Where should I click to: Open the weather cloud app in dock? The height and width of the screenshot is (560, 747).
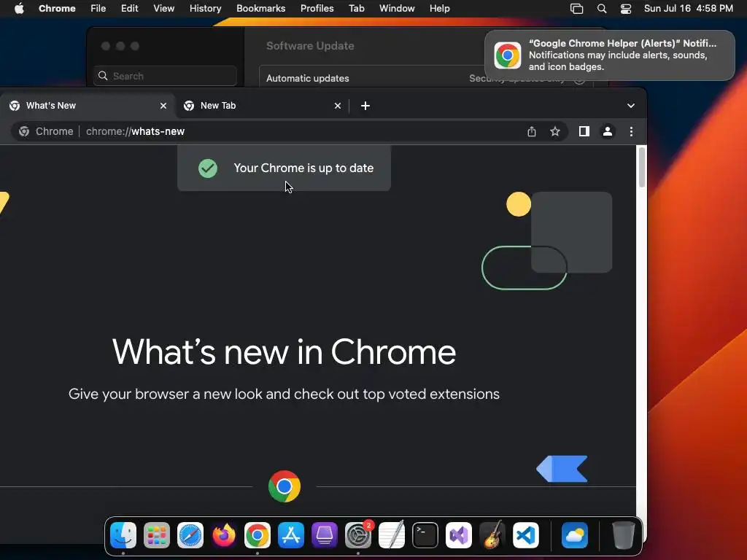(575, 535)
